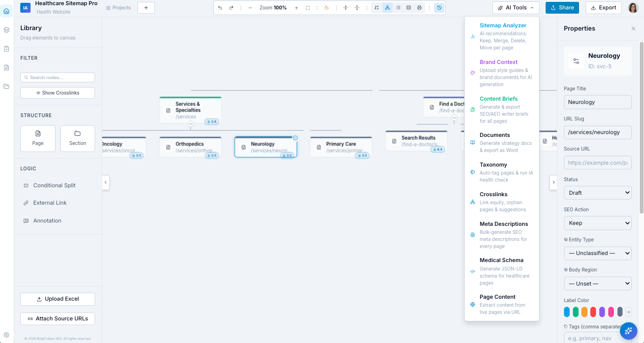Click the Upload Excel button
This screenshot has height=343, width=644.
[57, 299]
